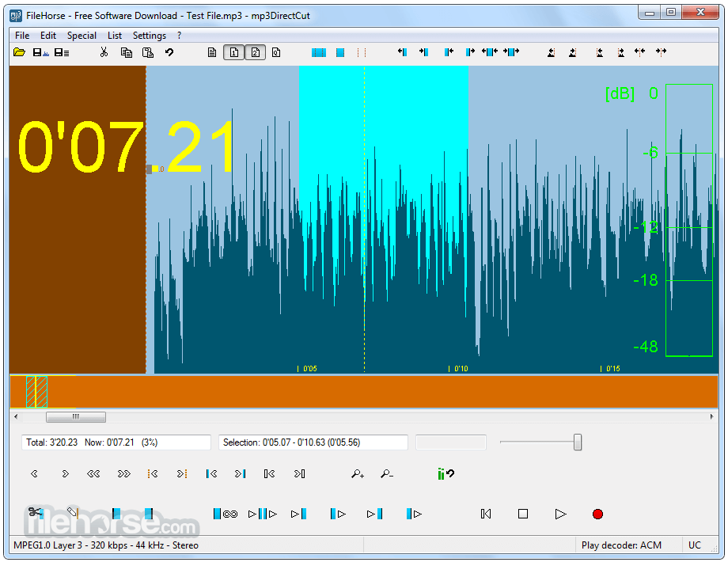Start recording with the red circle
The width and height of the screenshot is (728, 562).
[x=597, y=514]
